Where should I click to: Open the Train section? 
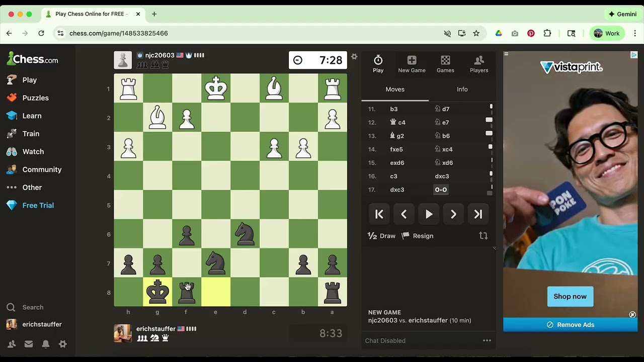coord(23,134)
